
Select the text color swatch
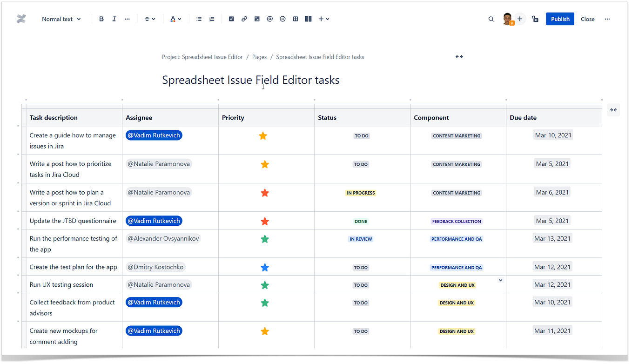click(174, 19)
